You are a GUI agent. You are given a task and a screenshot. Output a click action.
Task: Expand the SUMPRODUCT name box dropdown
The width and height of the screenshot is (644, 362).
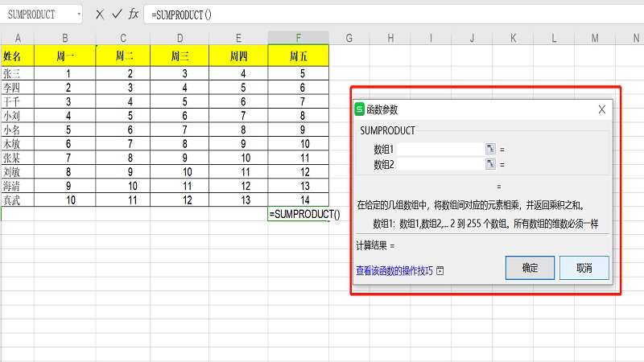[x=77, y=14]
